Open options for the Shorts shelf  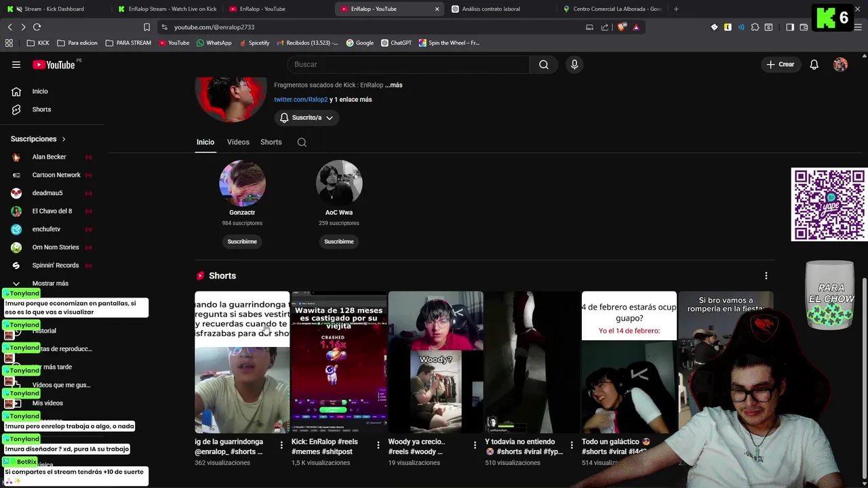[766, 276]
